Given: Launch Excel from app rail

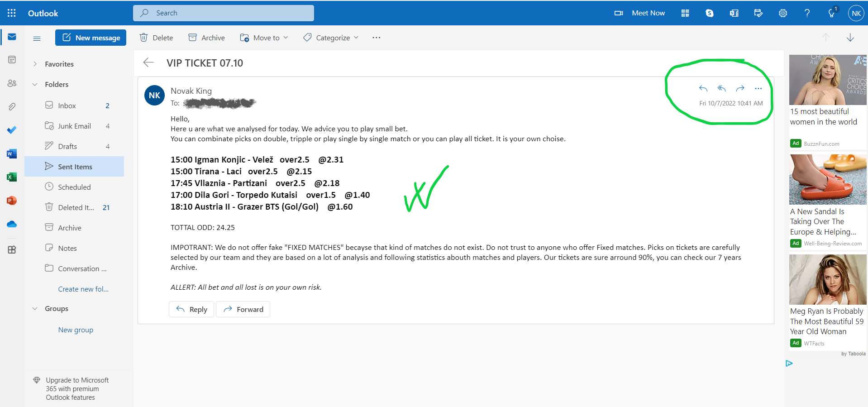Looking at the screenshot, I should click(x=12, y=177).
